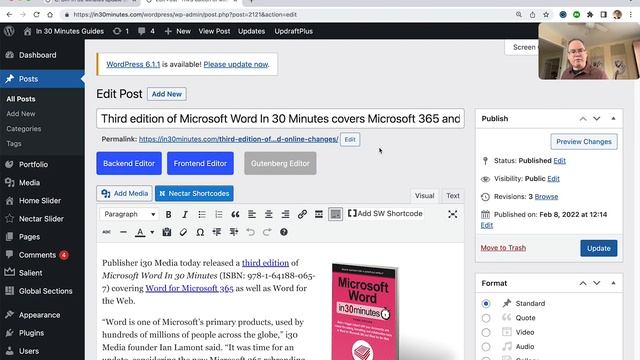Insert a numbered list
The image size is (640, 360).
pos(218,214)
